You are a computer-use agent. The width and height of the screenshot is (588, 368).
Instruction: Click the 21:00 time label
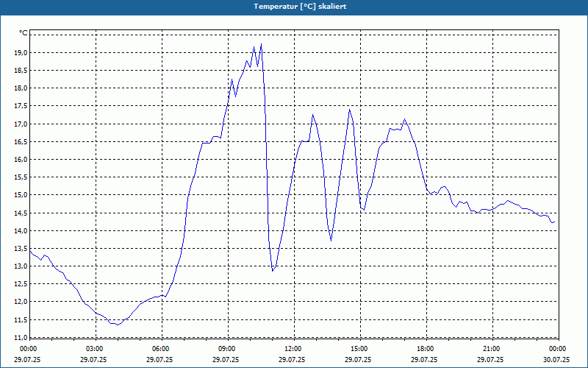pyautogui.click(x=491, y=349)
